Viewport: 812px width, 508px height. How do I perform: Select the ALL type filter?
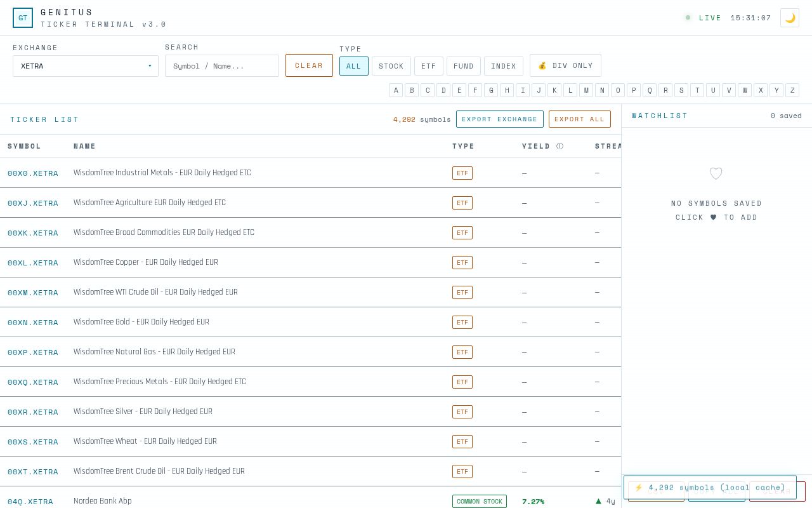point(354,66)
